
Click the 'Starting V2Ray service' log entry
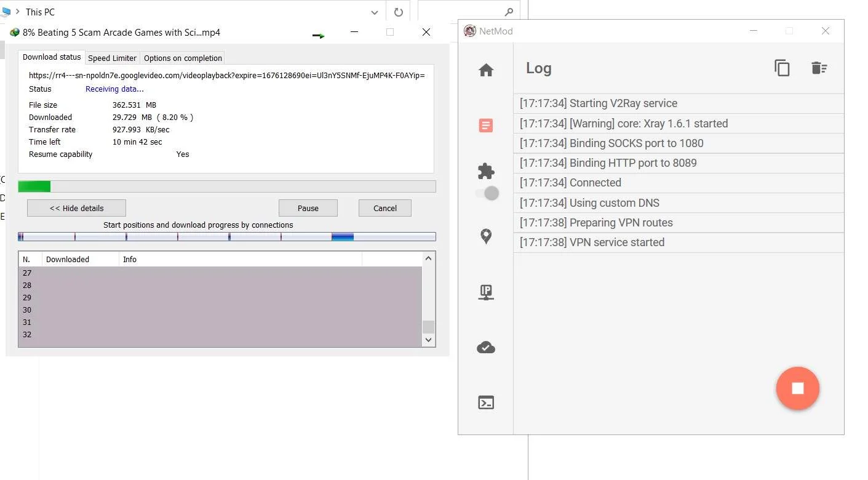[x=679, y=103]
